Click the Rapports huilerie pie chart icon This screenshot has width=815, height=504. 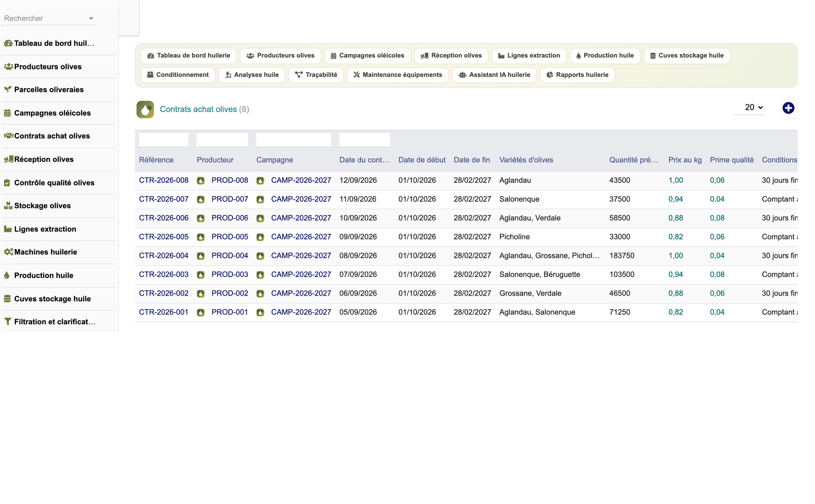click(x=550, y=75)
